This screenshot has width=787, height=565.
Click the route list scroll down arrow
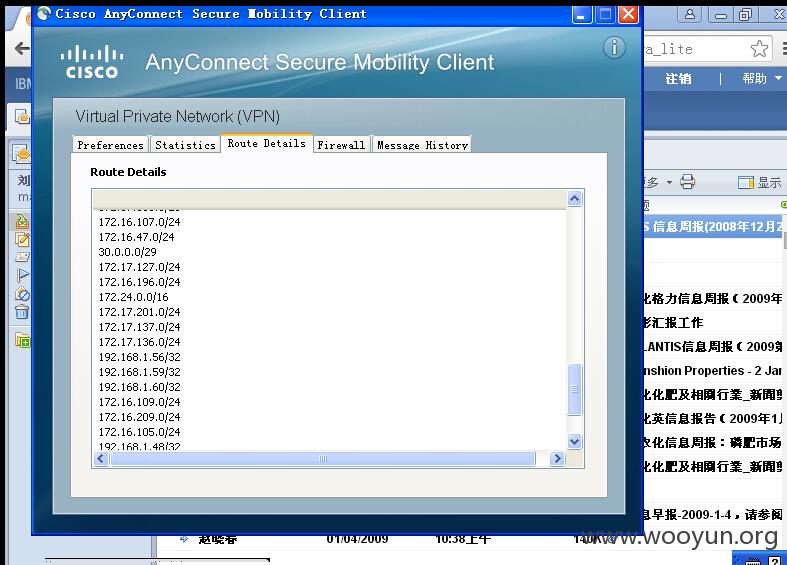575,441
